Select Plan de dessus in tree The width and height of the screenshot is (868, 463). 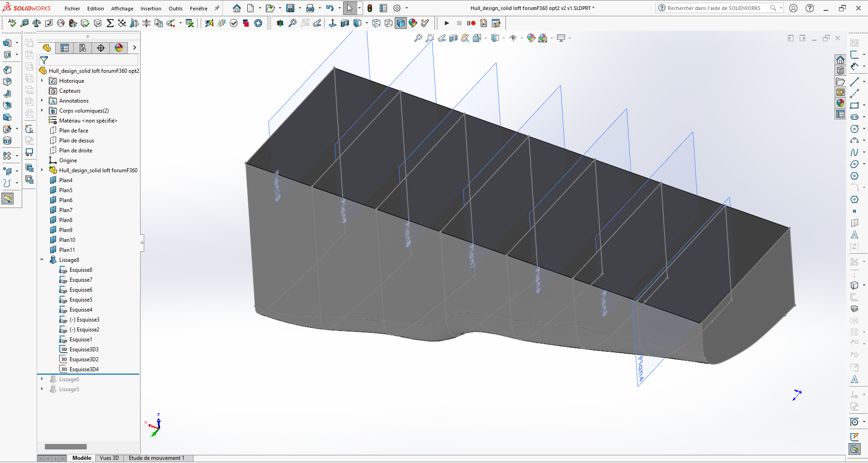[x=76, y=141]
